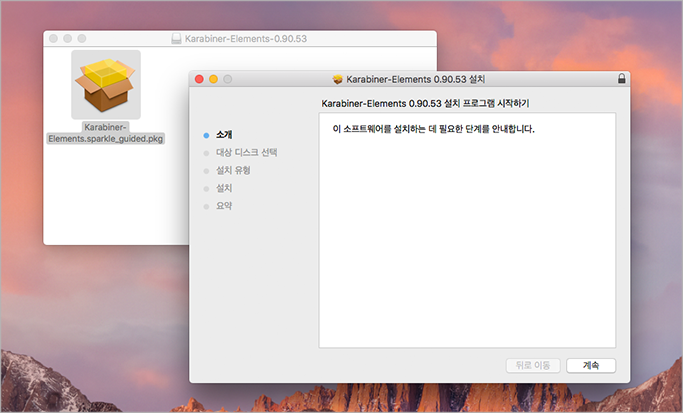Screen dimensions: 683x413
Task: Click the Karabiner-Elements-0.90.53 Finder window title
Action: click(246, 39)
